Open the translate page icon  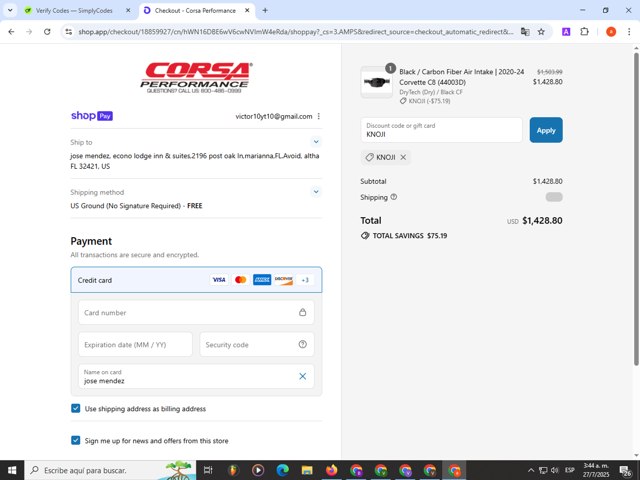pos(525,32)
